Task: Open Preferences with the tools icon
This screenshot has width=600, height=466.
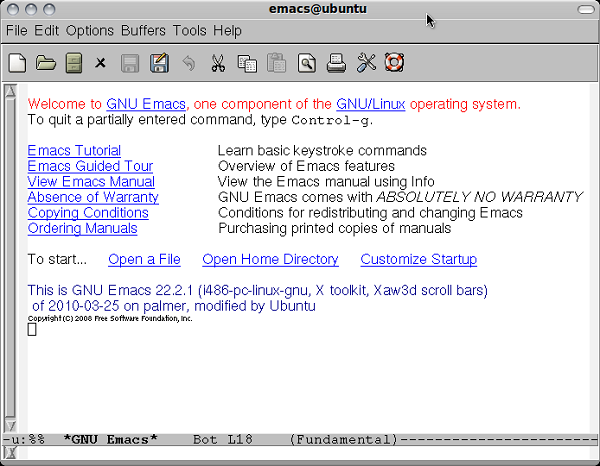Action: 366,63
